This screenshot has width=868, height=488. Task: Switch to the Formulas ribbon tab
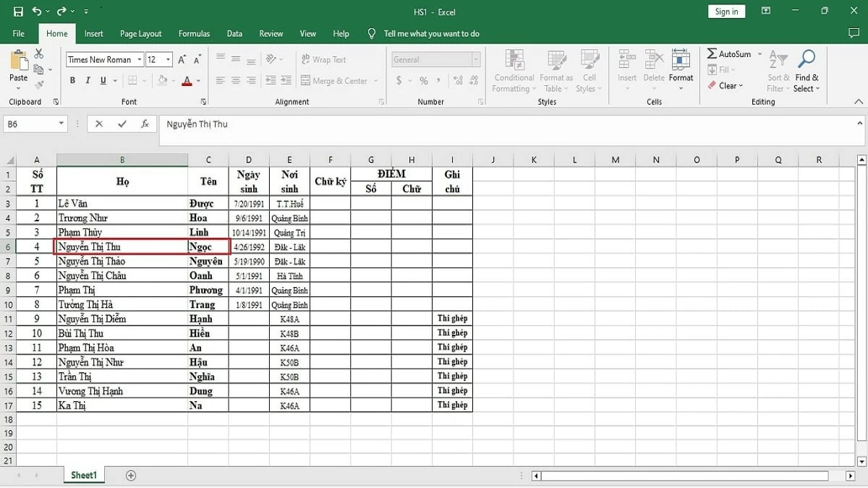(x=194, y=33)
